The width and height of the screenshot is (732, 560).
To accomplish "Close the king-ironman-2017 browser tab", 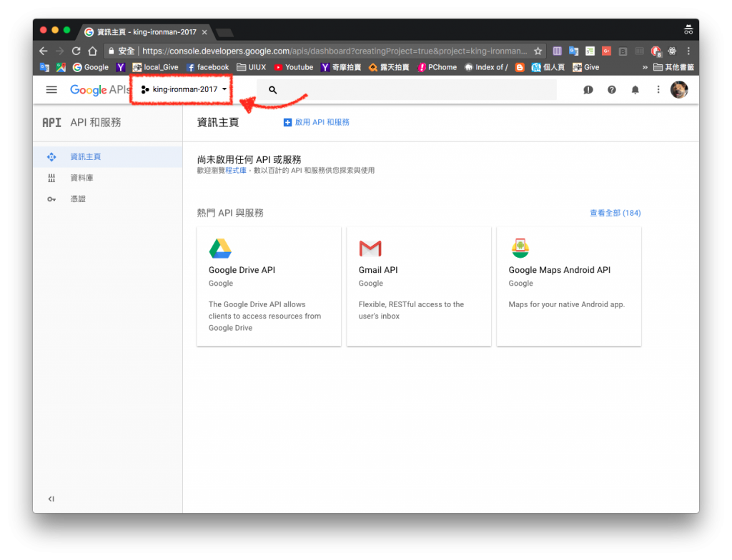I will tap(204, 32).
